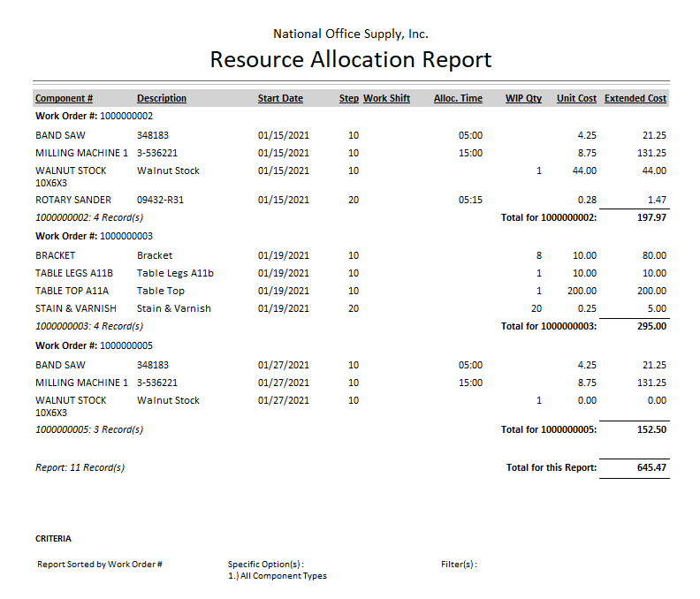
Task: Click the Work Shift column header
Action: point(386,98)
